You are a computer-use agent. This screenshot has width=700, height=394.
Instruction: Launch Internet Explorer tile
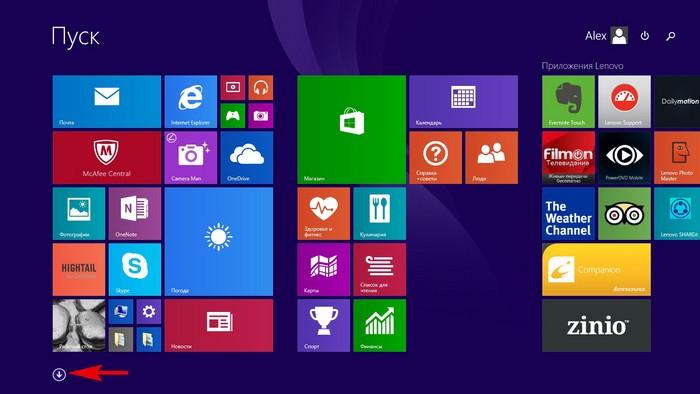191,102
